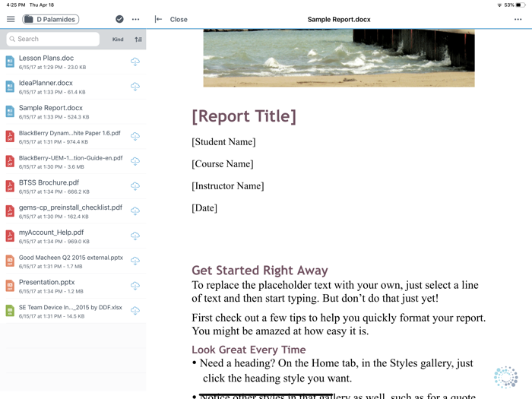Click the [Date] placeholder
Viewport: 532px width, 399px height.
(x=204, y=208)
